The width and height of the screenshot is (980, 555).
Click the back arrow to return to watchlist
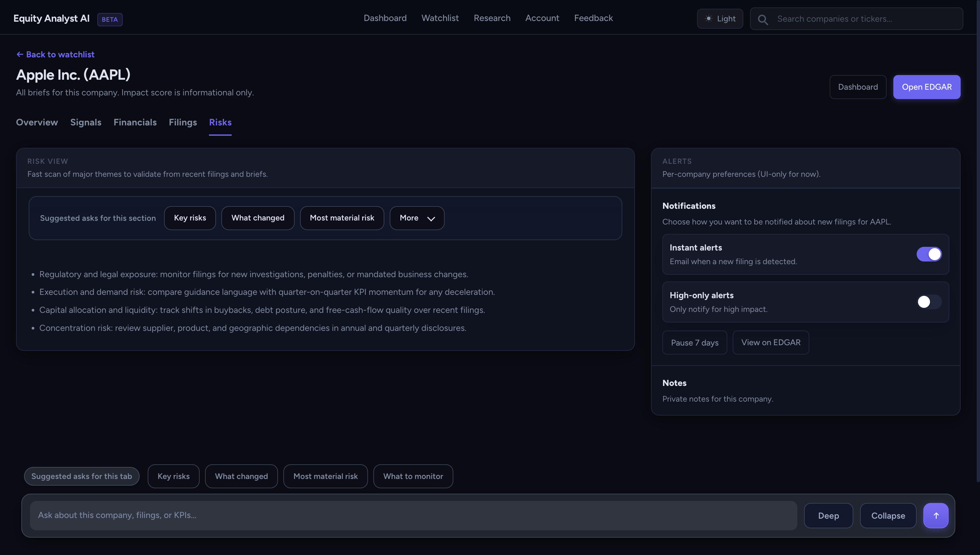(x=20, y=54)
